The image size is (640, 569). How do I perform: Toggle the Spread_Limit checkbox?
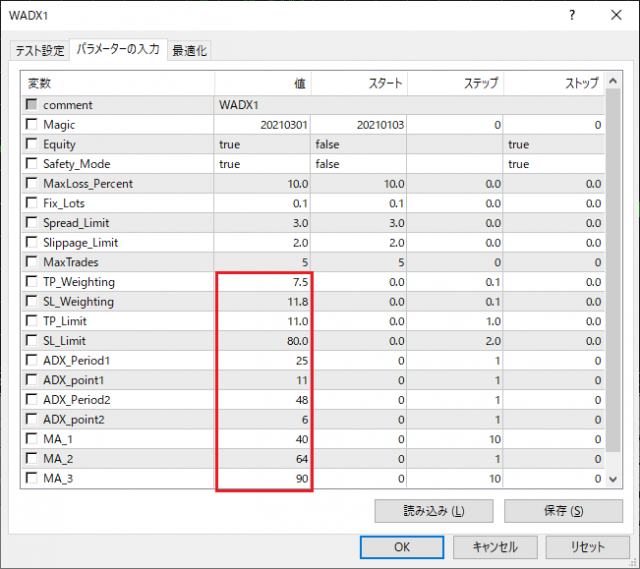31,222
